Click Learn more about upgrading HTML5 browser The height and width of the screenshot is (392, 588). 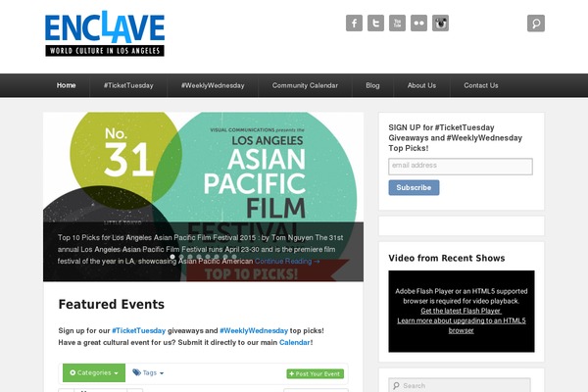462,325
